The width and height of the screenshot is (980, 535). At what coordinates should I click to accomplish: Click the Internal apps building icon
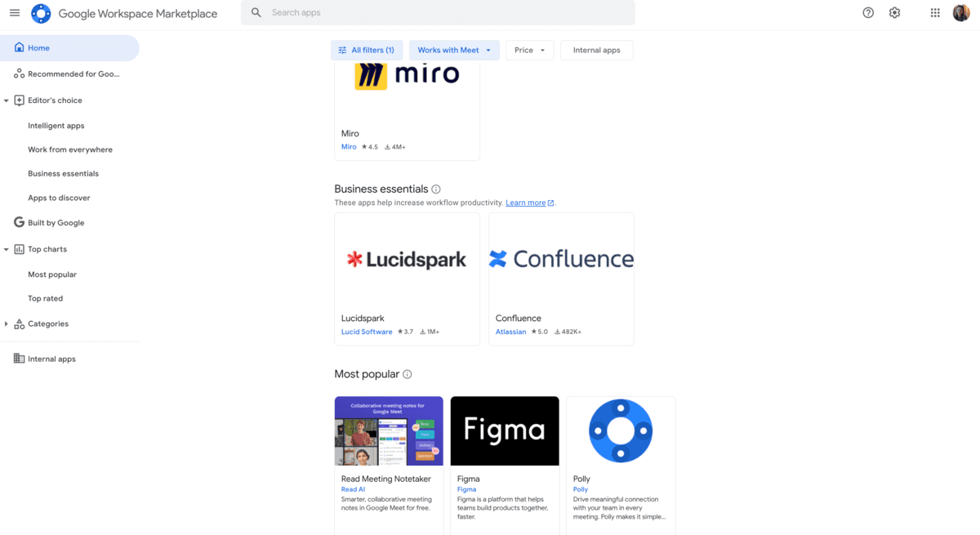point(19,359)
